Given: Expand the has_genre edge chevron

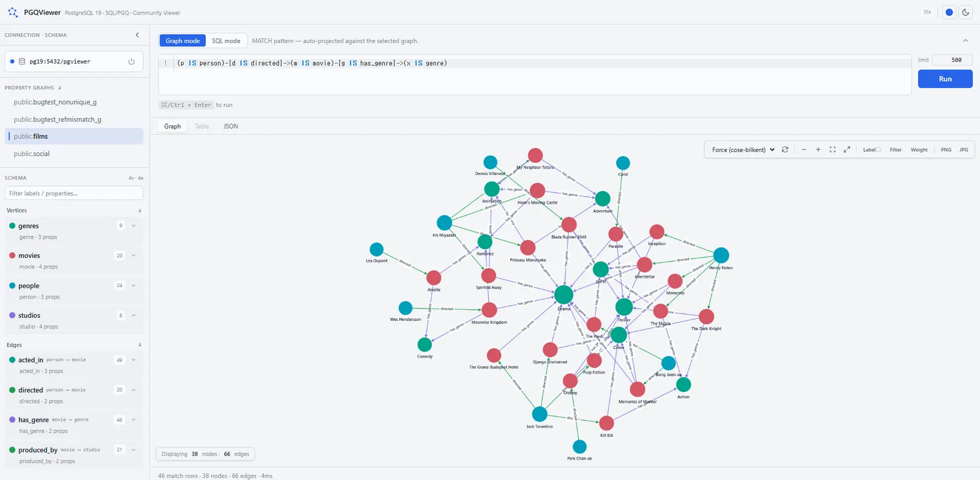Looking at the screenshot, I should [x=134, y=420].
